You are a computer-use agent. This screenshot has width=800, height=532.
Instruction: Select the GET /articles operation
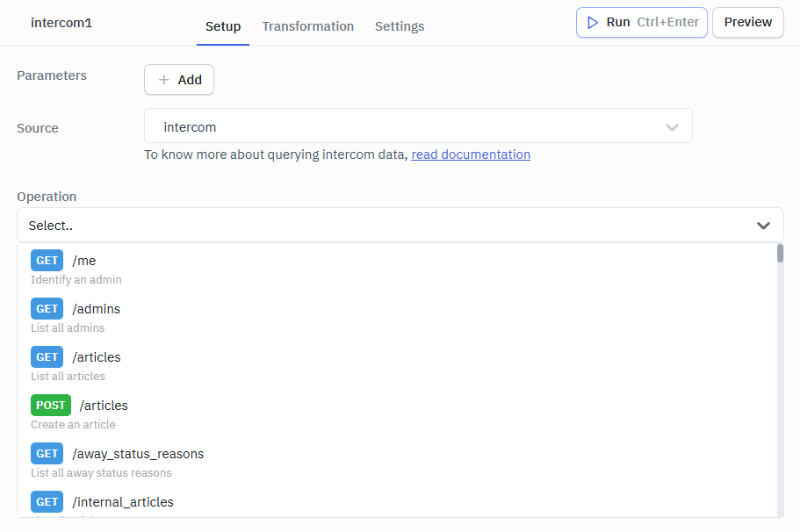point(397,365)
